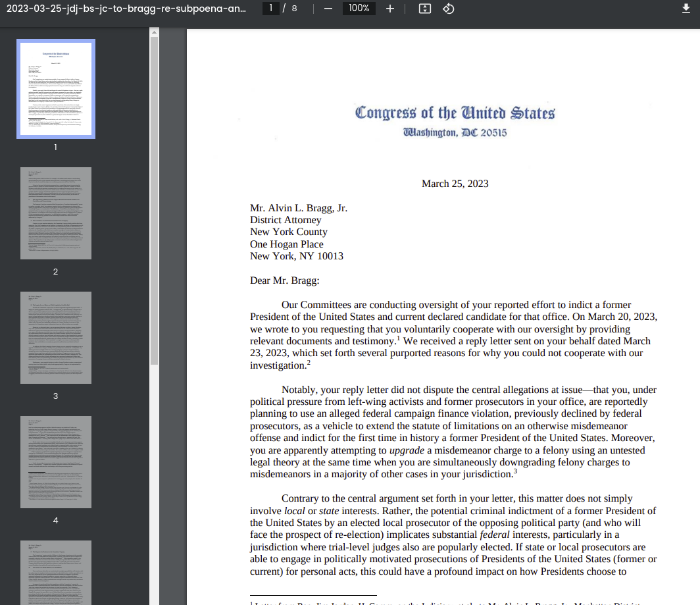Click the italic word 'upgrade' in the letter

tap(407, 450)
